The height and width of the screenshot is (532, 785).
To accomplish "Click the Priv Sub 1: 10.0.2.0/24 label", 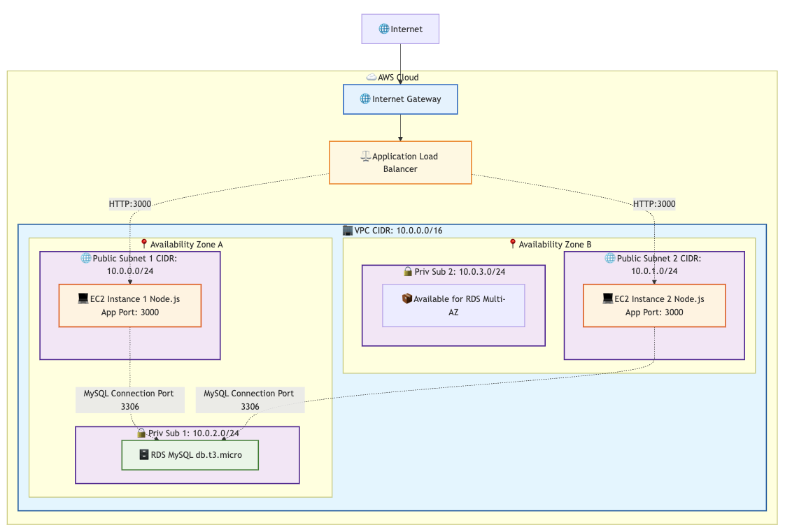I will coord(194,433).
